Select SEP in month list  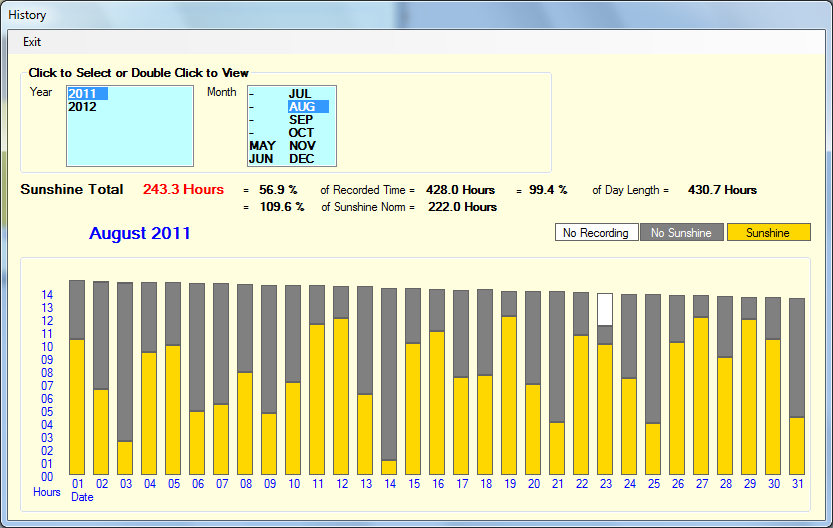(x=301, y=120)
